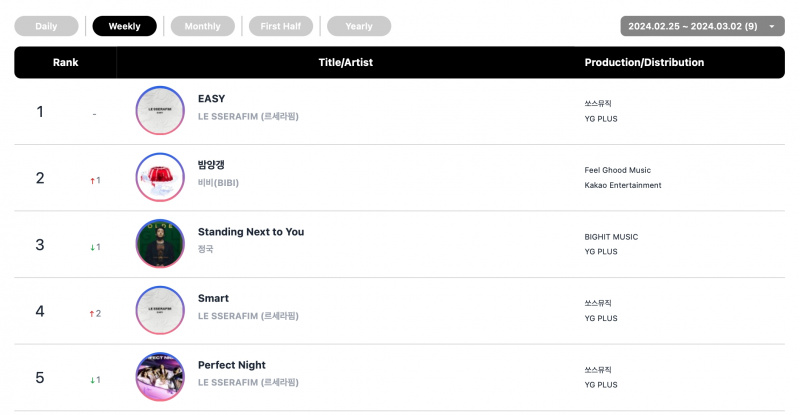The height and width of the screenshot is (415, 800).
Task: Switch to the Yearly chart tab
Action: 359,26
